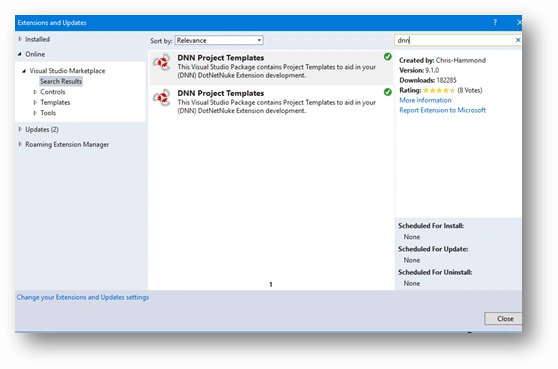Viewport: 558px width, 369px height.
Task: Click the second result's description text
Action: (277, 107)
